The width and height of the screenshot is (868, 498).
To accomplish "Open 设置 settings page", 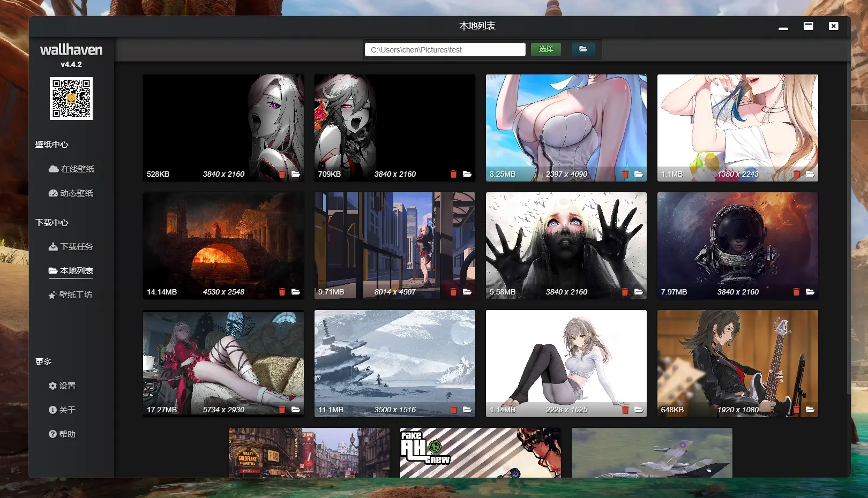I will pos(62,386).
